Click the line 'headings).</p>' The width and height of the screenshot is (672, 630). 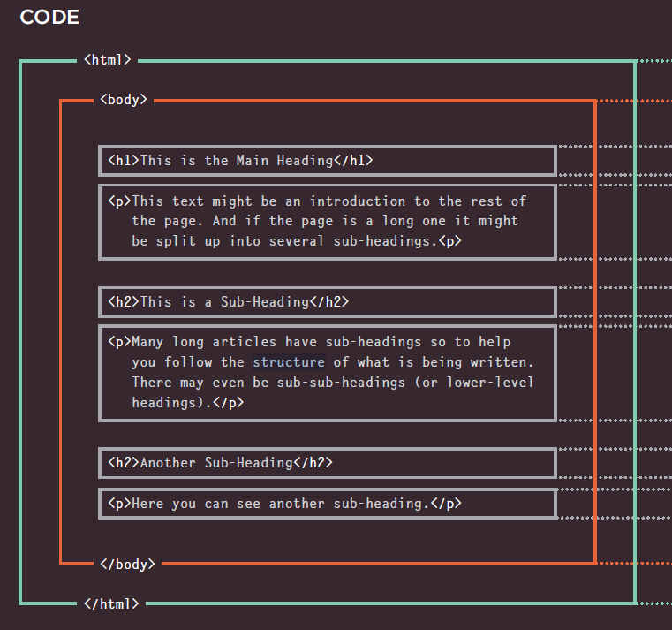tap(188, 403)
